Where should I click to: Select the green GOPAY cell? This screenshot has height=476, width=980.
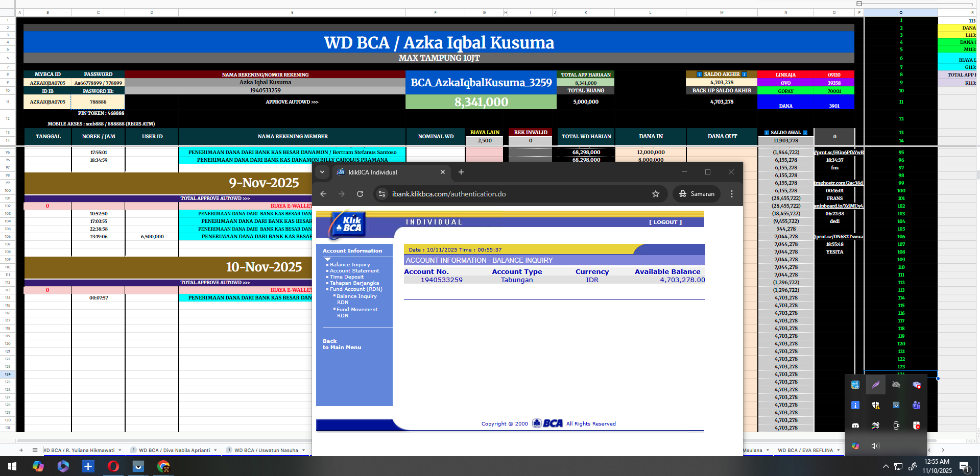click(x=785, y=91)
